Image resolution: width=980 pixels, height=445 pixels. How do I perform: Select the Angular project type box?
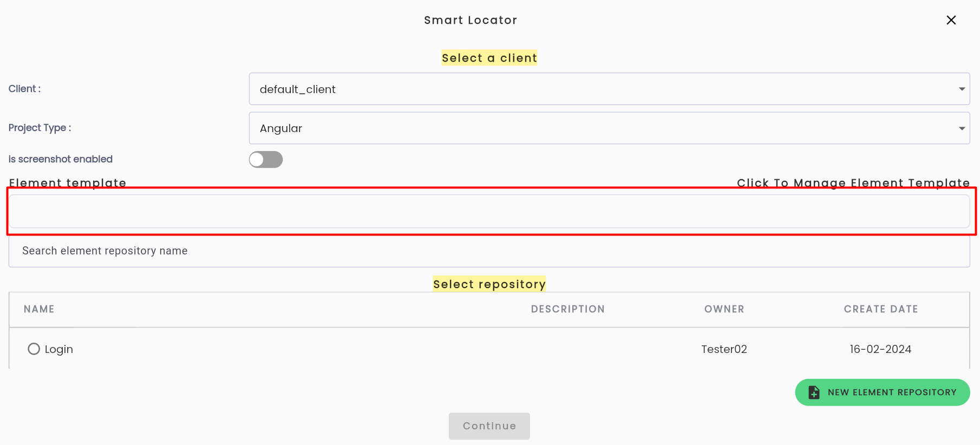click(609, 128)
